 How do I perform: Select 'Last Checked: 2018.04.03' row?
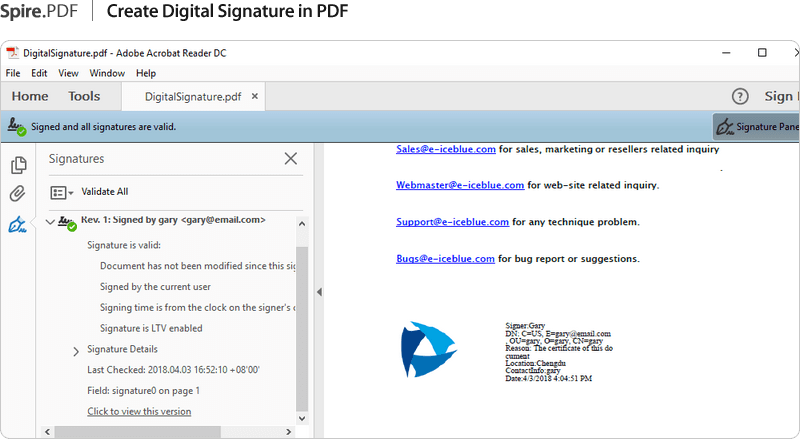[173, 370]
